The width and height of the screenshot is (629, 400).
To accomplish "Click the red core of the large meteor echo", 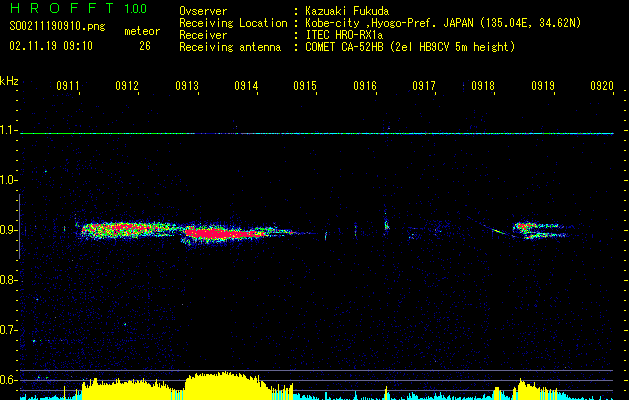I will [215, 234].
